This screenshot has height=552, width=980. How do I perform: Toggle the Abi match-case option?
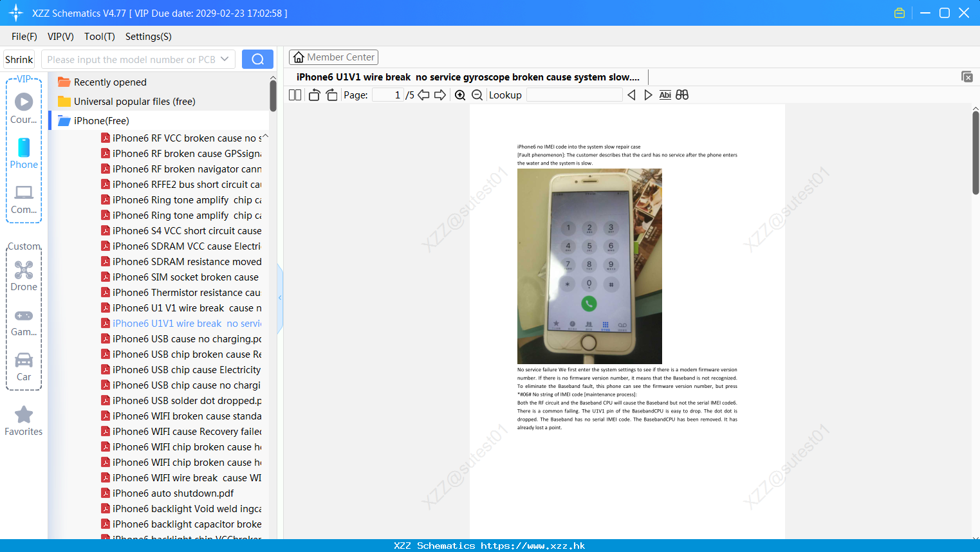point(665,95)
